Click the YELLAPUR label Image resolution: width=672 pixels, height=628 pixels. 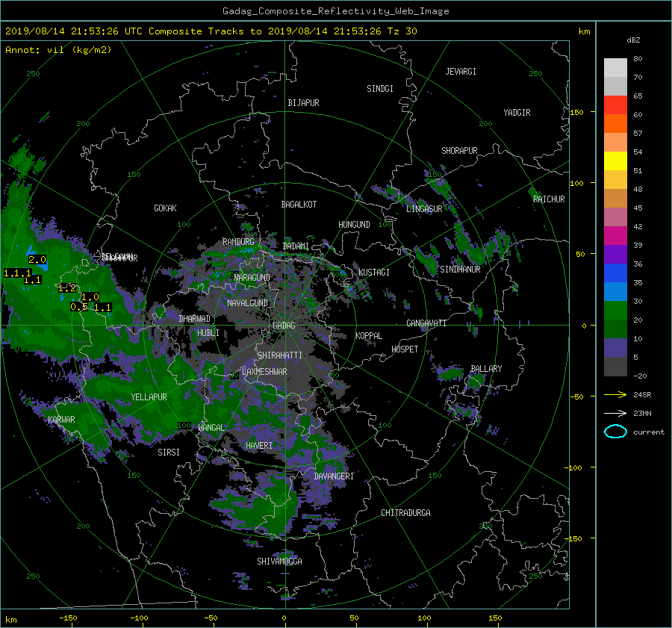(149, 397)
